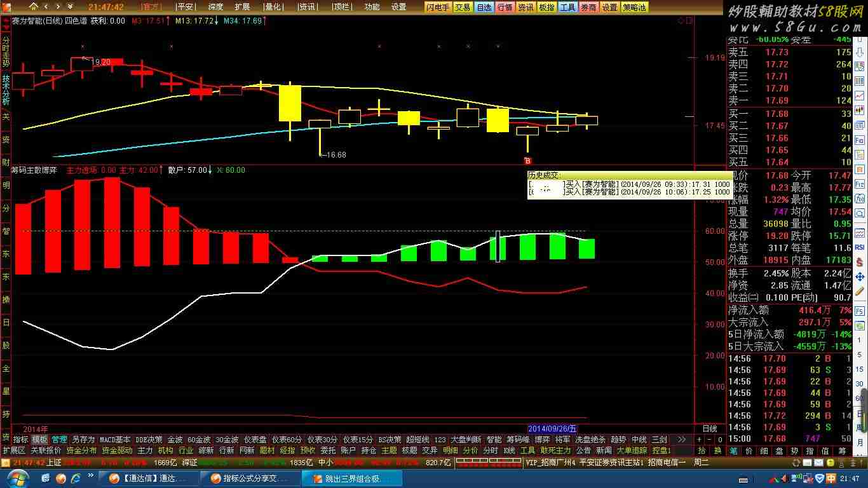Open the 指标公式分享 taskbar window
Image resolution: width=868 pixels, height=488 pixels.
tap(251, 478)
